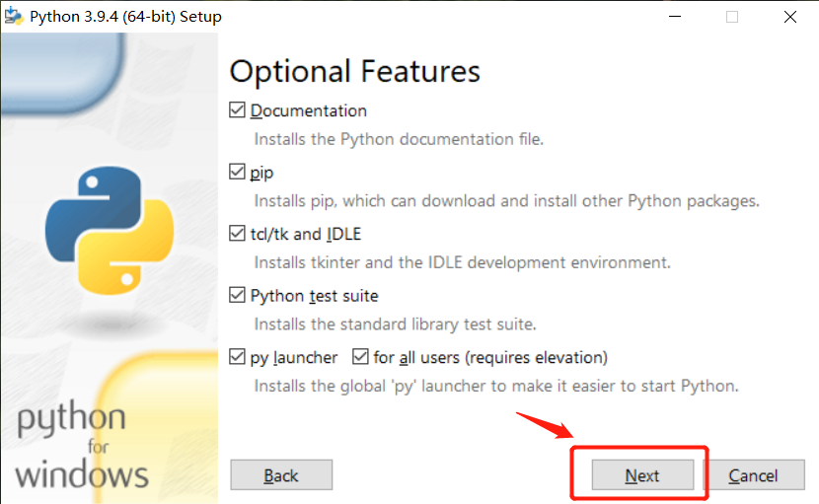Click the 'Optional Features' heading
This screenshot has width=819, height=504.
[x=354, y=72]
